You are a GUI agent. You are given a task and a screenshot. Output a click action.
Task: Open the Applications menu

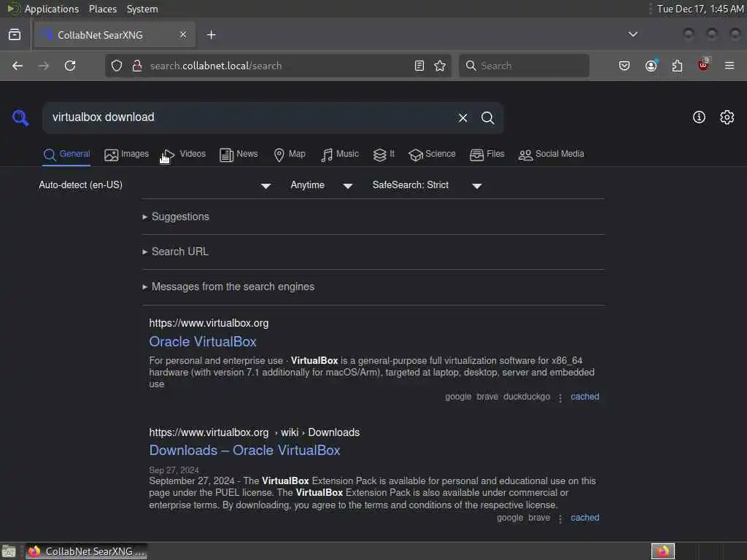(52, 9)
